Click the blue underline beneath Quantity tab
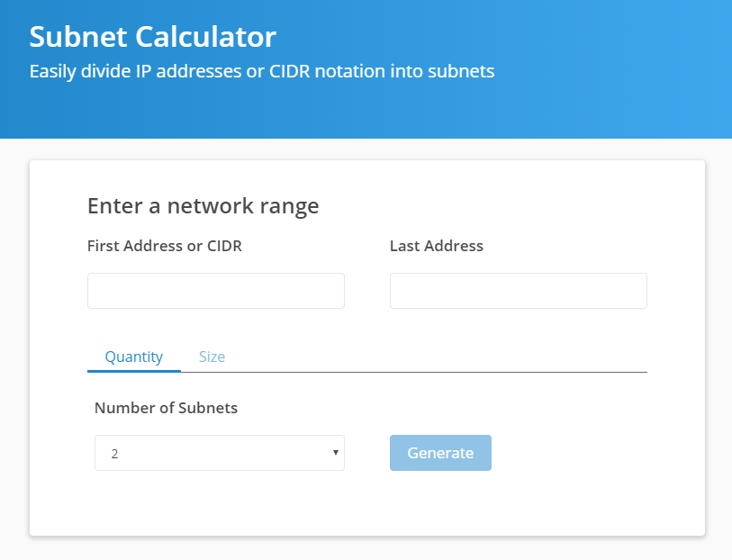This screenshot has width=732, height=560. (x=134, y=371)
